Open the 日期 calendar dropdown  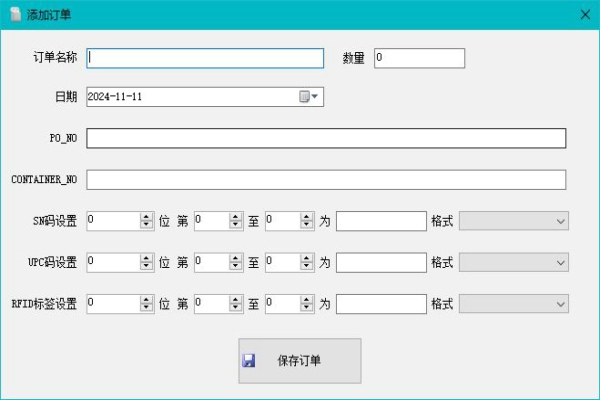tap(308, 96)
